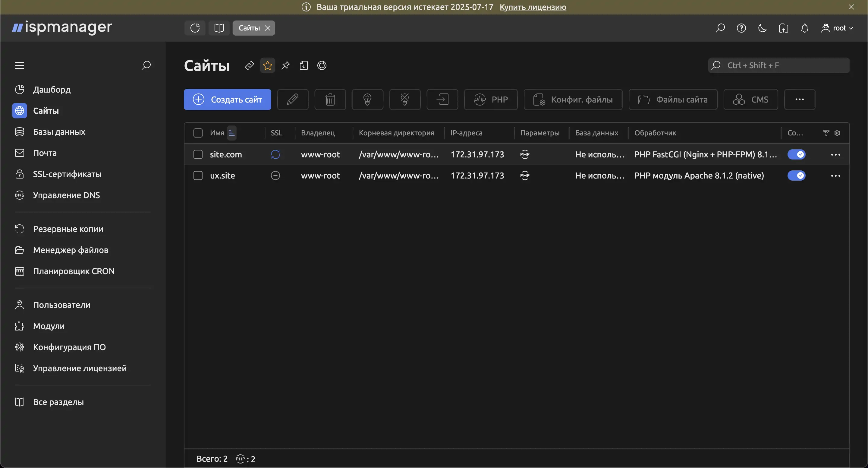Check the ux.site row checkbox
This screenshot has height=468, width=868.
198,176
